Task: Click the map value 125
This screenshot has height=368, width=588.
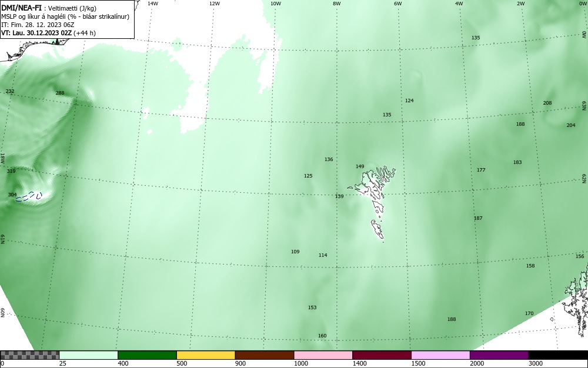Action: (x=308, y=176)
